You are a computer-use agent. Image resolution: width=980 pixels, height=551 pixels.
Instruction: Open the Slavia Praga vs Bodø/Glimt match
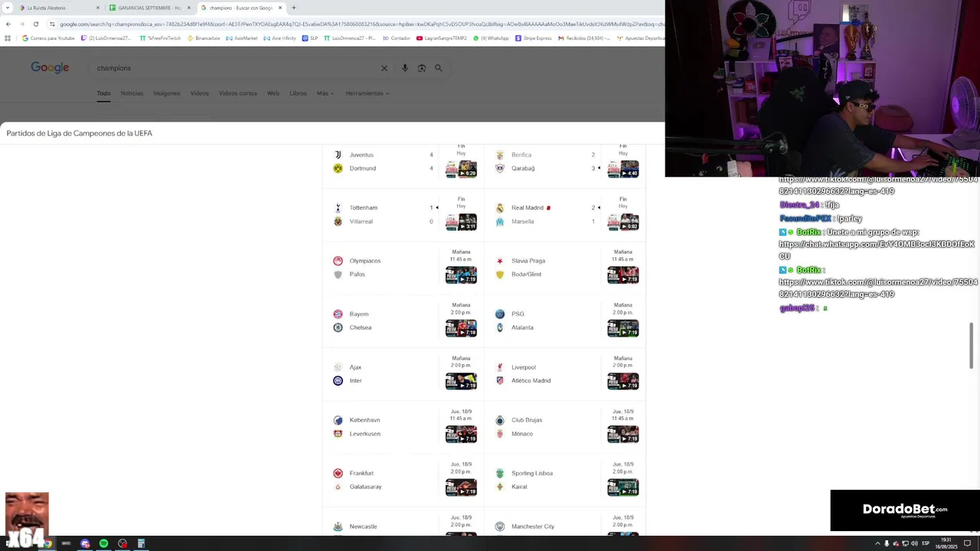point(565,267)
